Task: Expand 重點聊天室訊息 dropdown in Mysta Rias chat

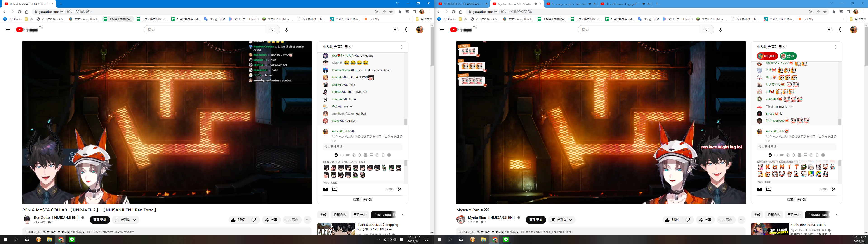Action: pos(772,47)
